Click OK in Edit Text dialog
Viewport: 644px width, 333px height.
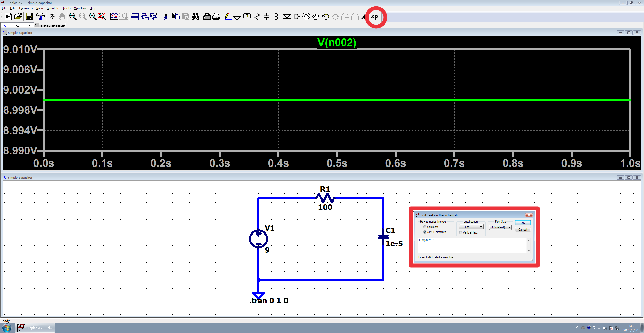522,223
